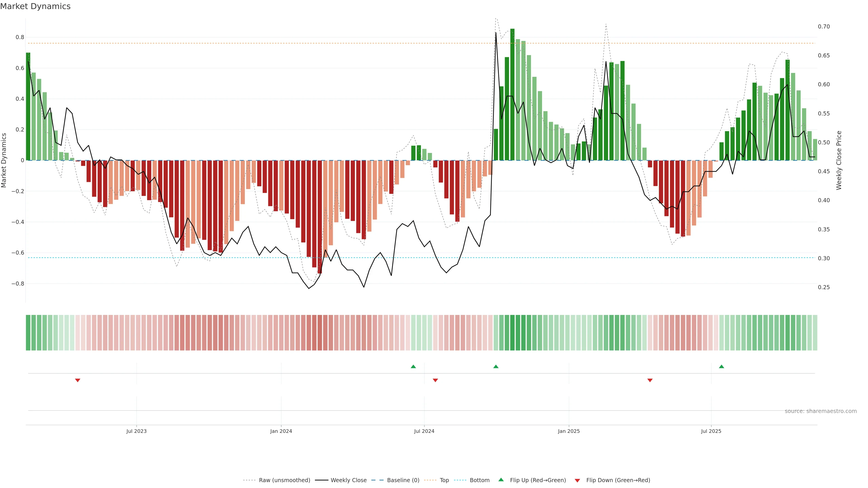Click the flip-up green triangle before Jul 2024
The width and height of the screenshot is (868, 488).
pos(413,366)
